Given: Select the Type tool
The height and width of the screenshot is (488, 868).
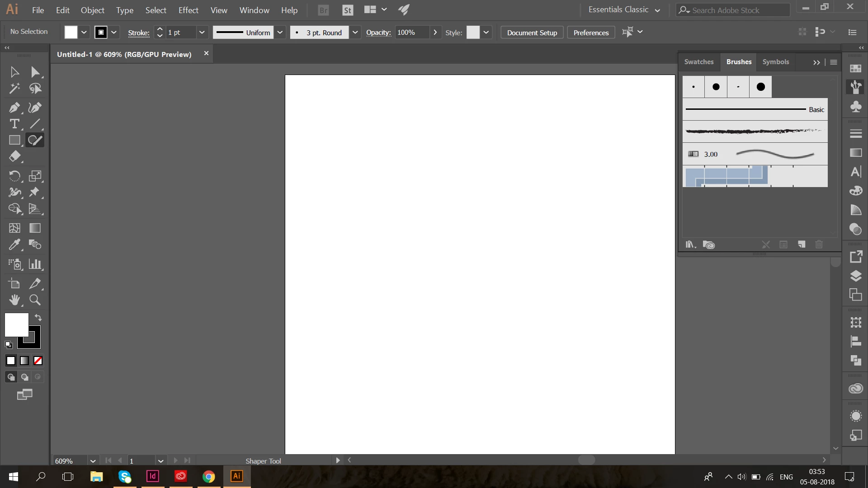Looking at the screenshot, I should pos(14,124).
